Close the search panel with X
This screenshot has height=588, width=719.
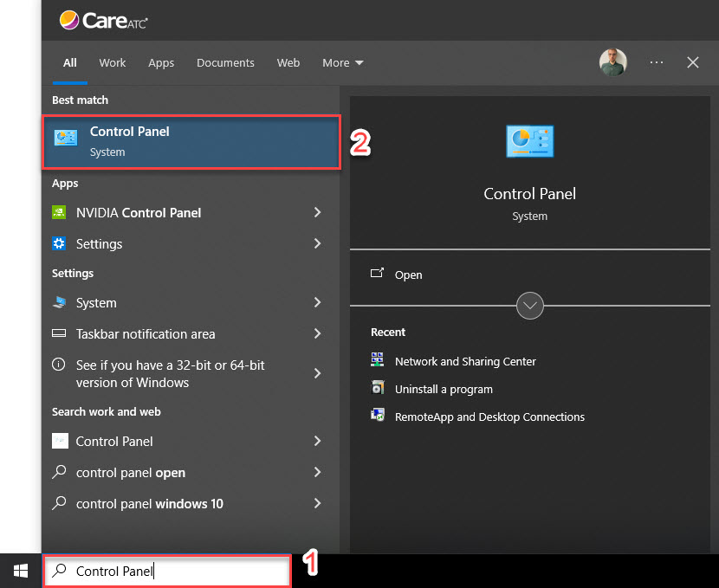click(x=693, y=62)
